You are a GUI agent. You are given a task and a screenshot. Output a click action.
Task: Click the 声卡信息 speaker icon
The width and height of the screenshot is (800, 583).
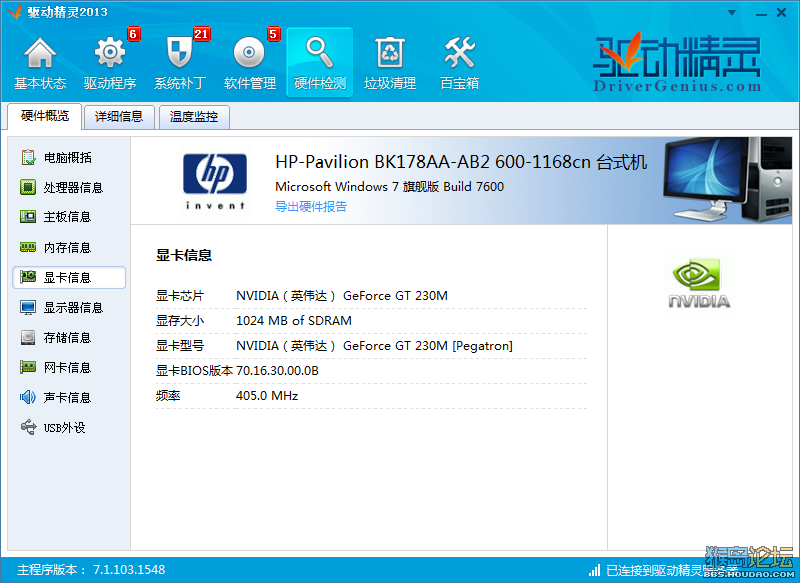(28, 397)
